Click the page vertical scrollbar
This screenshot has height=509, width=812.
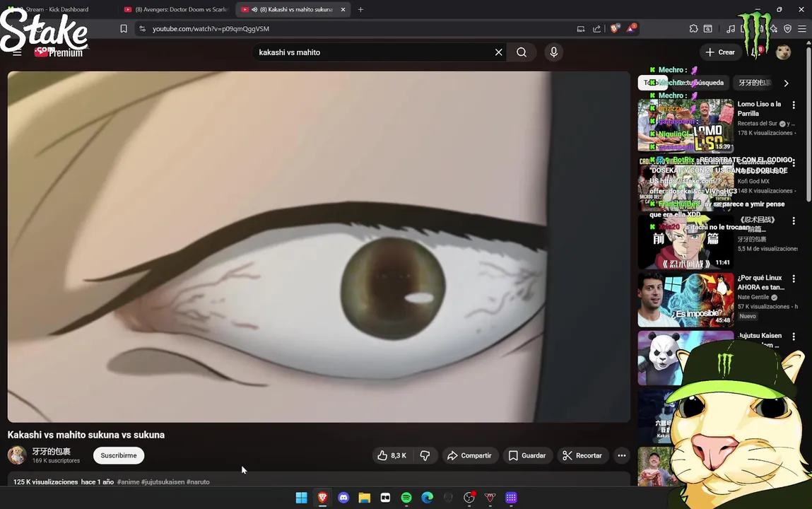coord(808,124)
